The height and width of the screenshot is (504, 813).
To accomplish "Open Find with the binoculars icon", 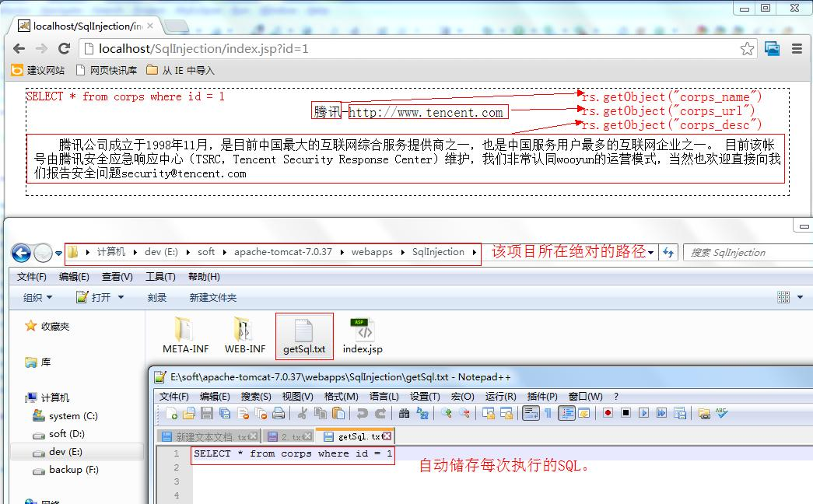I will 405,413.
